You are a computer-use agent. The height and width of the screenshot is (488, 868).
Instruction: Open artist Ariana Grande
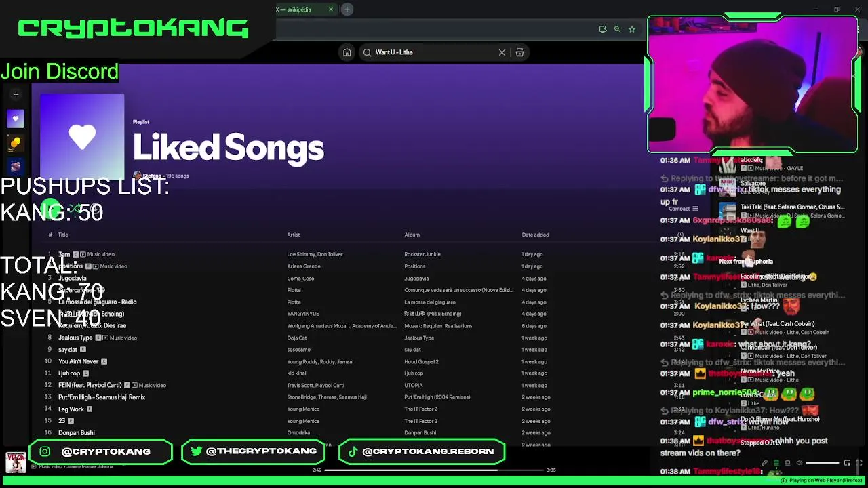(x=303, y=266)
